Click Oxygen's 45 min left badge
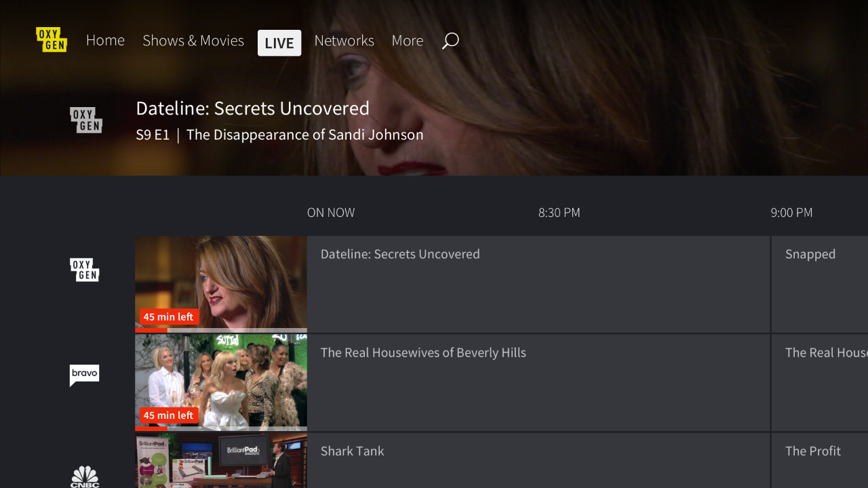868x488 pixels. [169, 317]
